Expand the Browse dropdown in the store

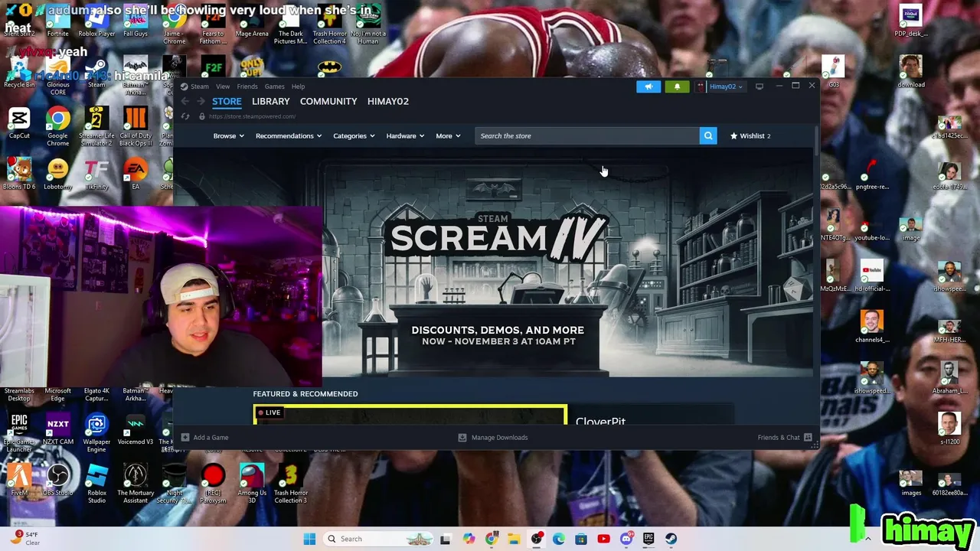(228, 135)
